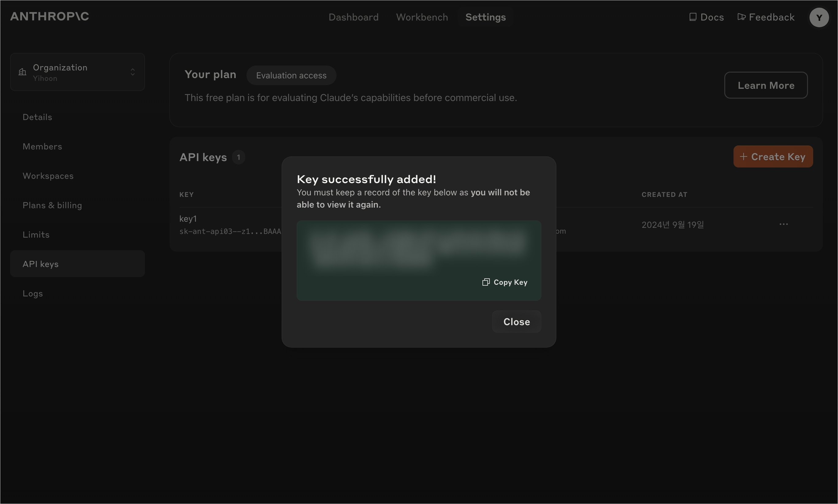Expand the Organization Yihoon selector
The height and width of the screenshot is (504, 838).
click(78, 72)
